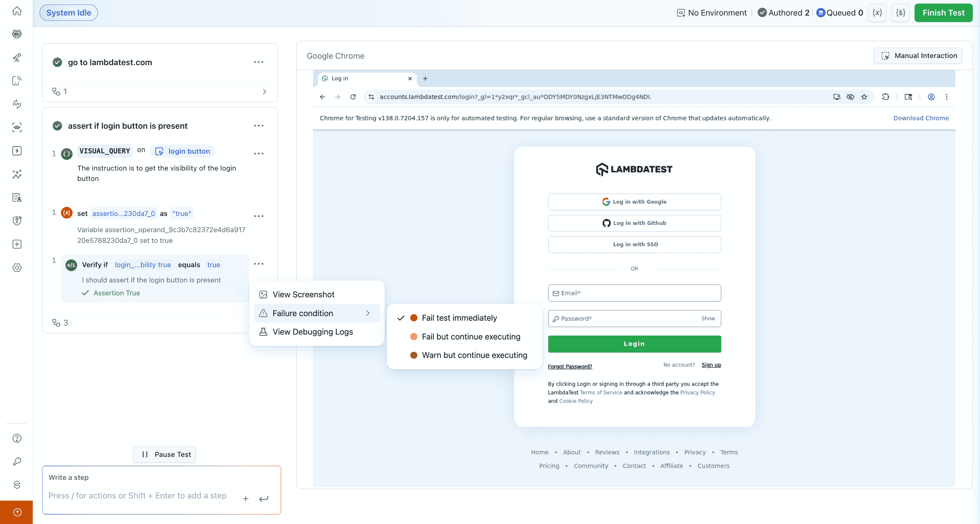The height and width of the screenshot is (524, 980).
Task: Choose View Screenshot from context menu
Action: coord(303,294)
